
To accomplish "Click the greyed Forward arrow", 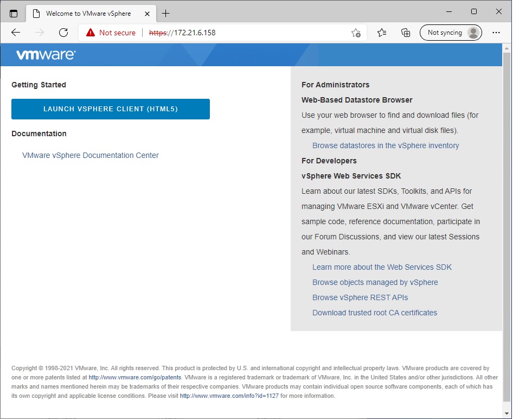I will (x=40, y=33).
